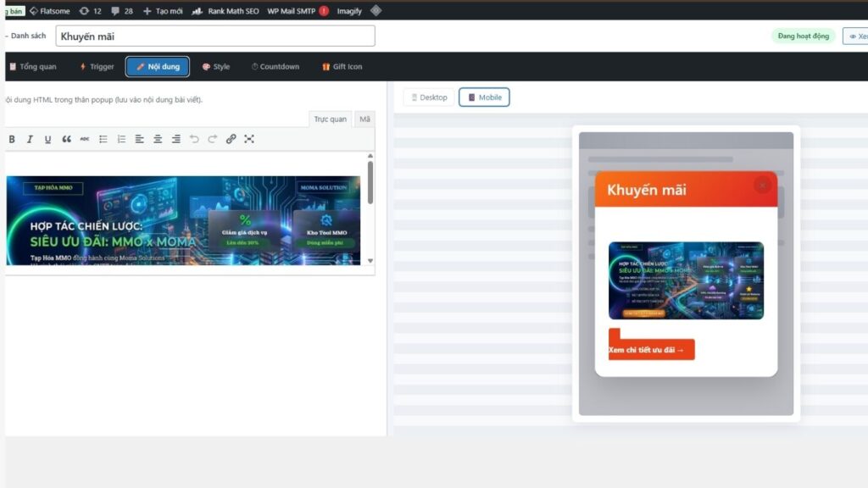Insert link with chain icon
Image resolution: width=868 pixels, height=488 pixels.
(x=231, y=139)
